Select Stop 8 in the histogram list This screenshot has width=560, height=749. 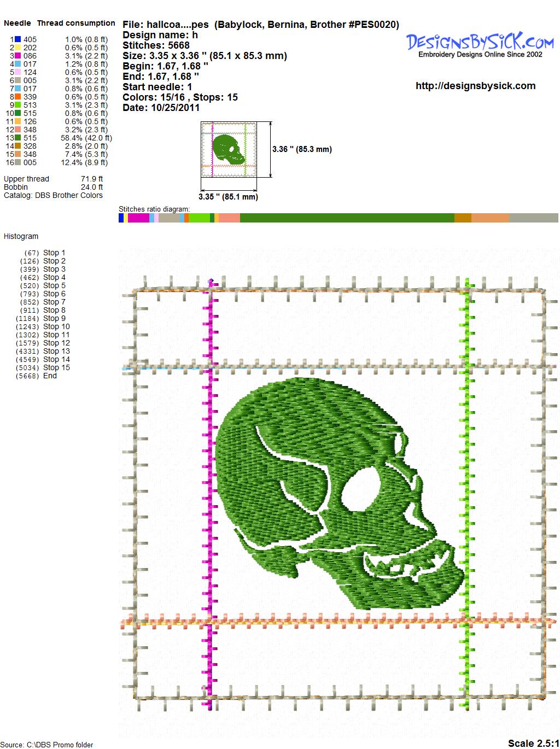coord(54,310)
